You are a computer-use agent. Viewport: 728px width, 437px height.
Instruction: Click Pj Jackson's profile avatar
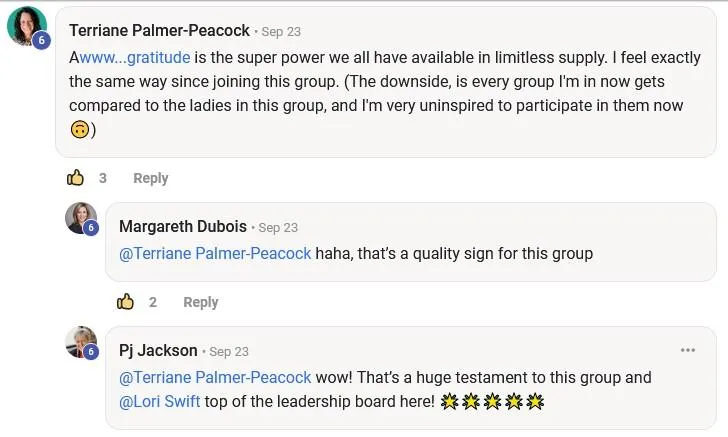coord(81,342)
